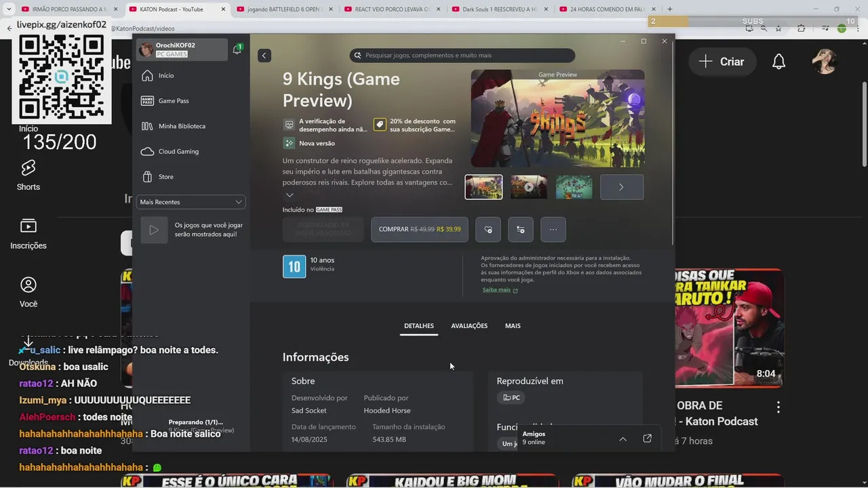Open browser tab list dropdown

point(9,9)
